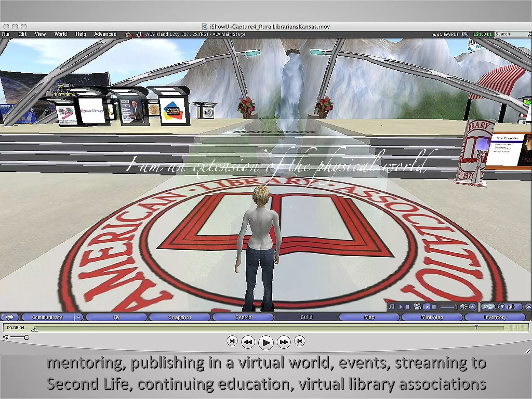Click the Map button
Screen dimensions: 532x399
click(369, 317)
